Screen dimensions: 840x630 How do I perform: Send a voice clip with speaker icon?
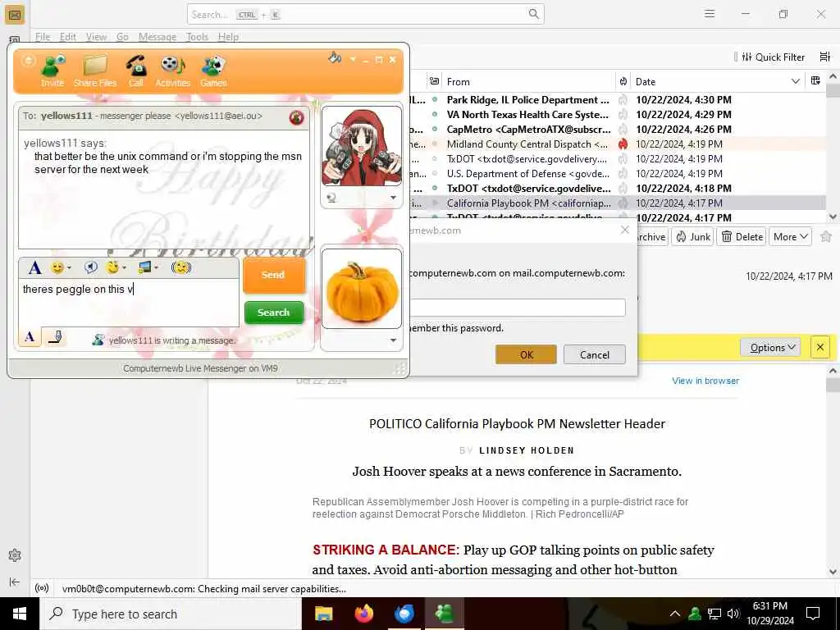91,267
